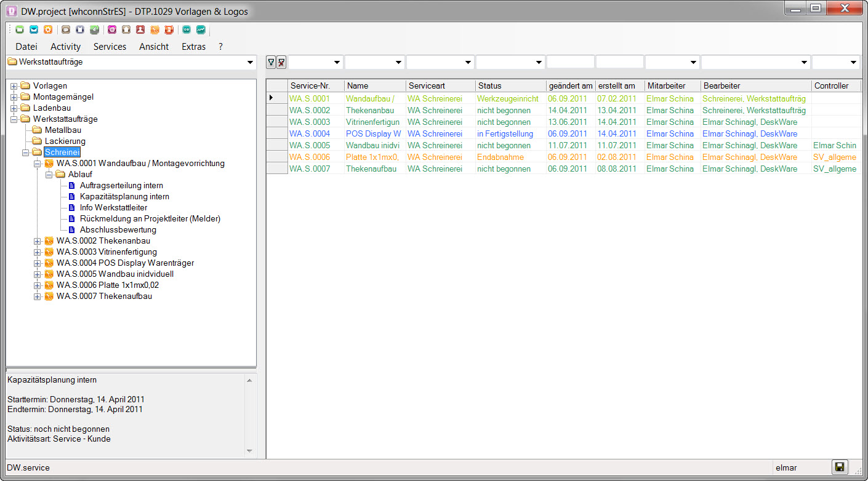
Task: Click the green-gray tool toolbar icon
Action: (94, 30)
